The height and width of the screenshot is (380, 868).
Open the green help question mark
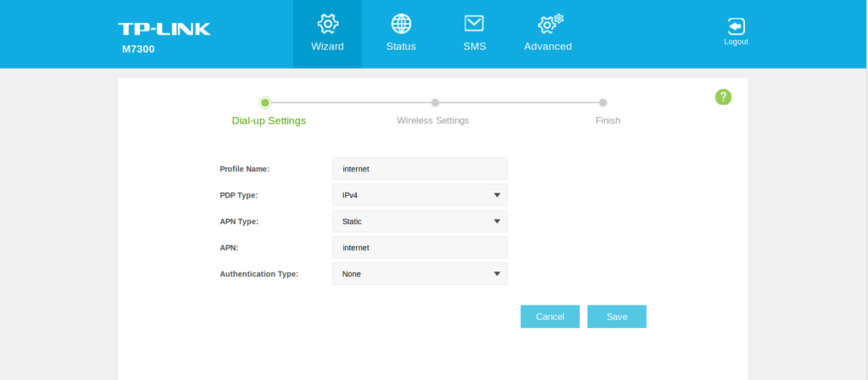coord(723,97)
